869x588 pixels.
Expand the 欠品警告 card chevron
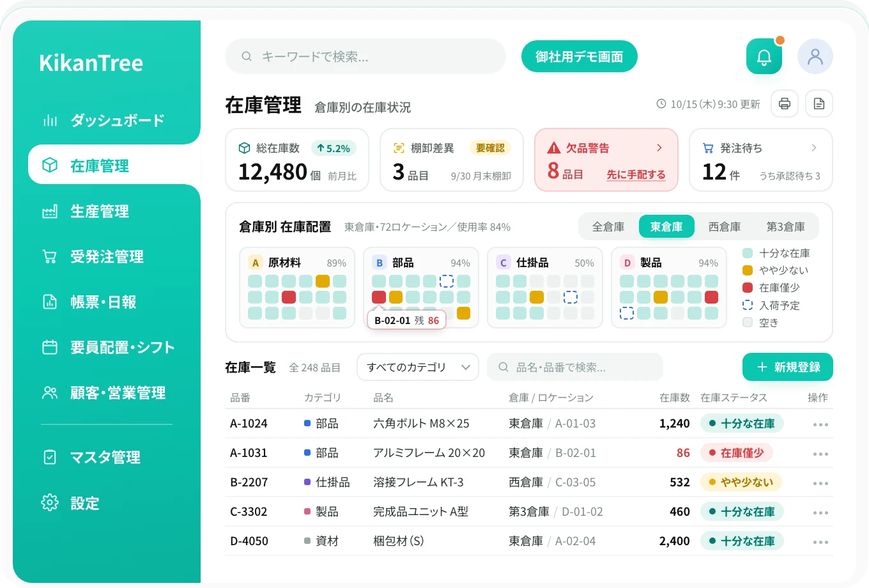659,148
